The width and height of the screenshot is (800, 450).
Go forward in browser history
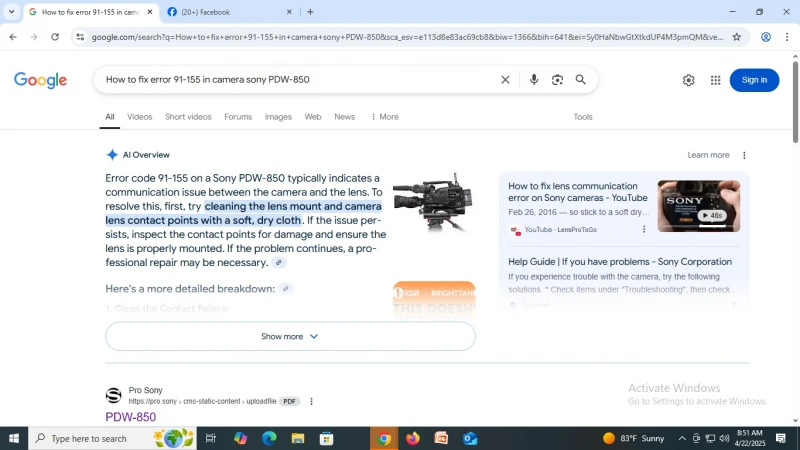tap(34, 37)
